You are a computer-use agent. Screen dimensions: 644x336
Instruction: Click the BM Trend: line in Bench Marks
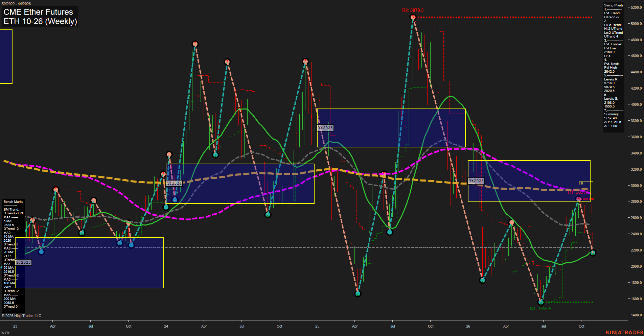coord(11,210)
